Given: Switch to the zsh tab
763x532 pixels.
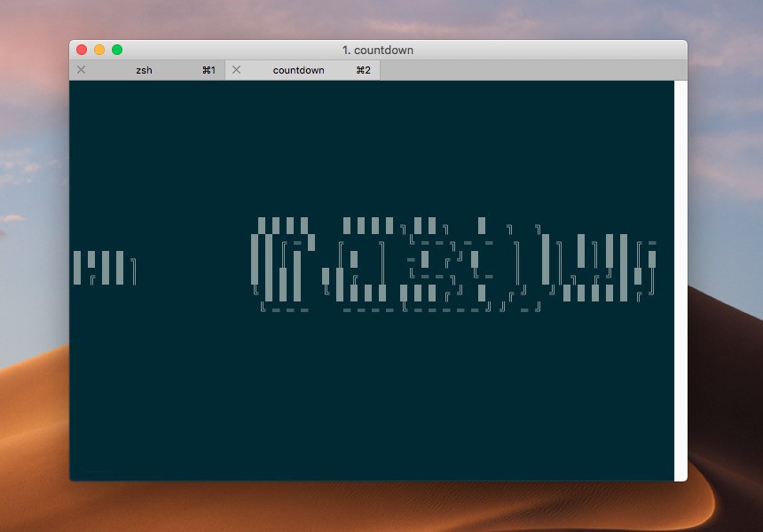Looking at the screenshot, I should 146,70.
